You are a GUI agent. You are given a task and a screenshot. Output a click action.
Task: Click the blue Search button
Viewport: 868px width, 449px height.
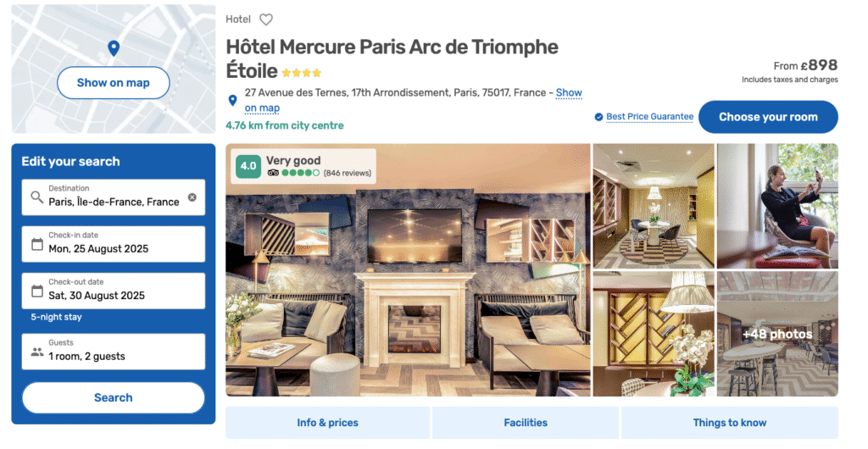[x=114, y=397]
